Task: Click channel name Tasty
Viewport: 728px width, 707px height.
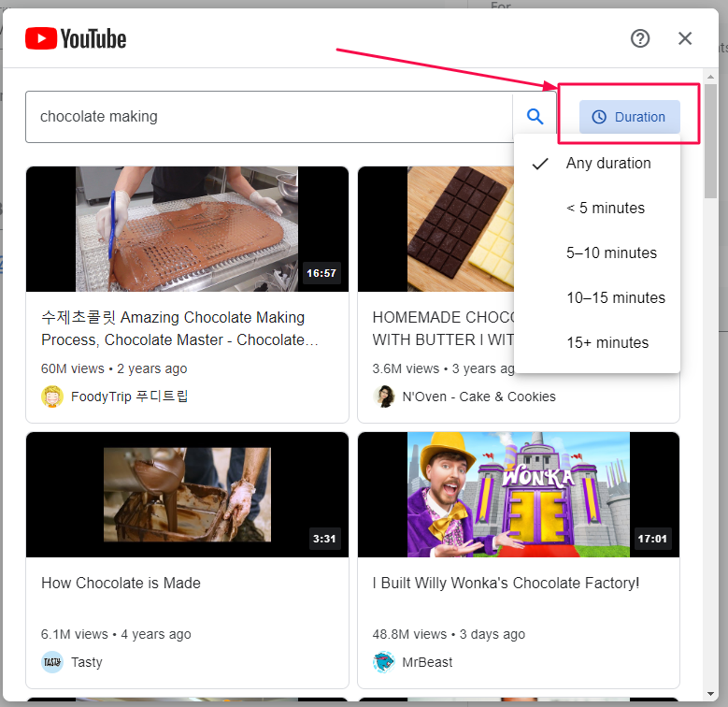Action: click(86, 662)
